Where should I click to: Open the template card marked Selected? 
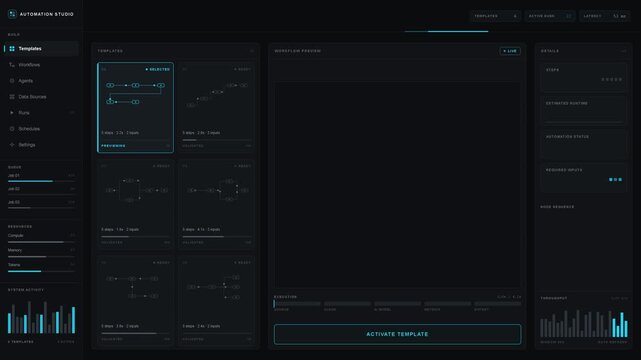click(135, 107)
